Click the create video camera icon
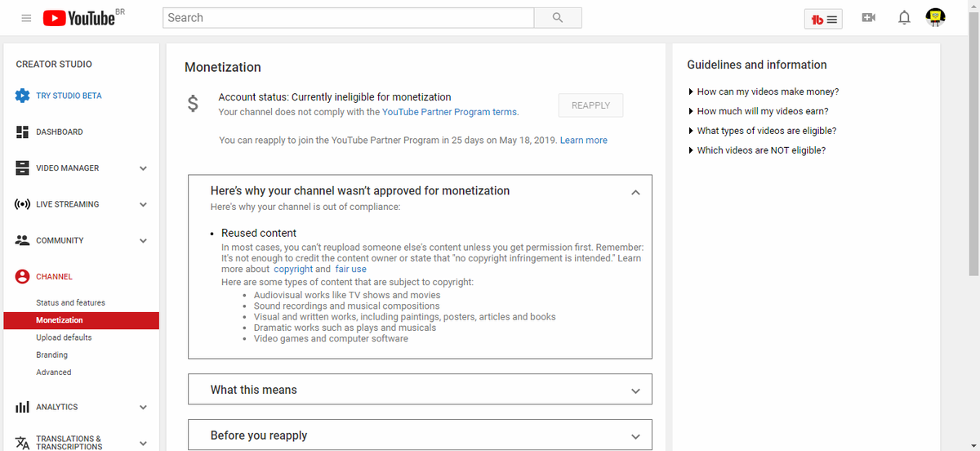The width and height of the screenshot is (980, 451). [x=869, y=17]
